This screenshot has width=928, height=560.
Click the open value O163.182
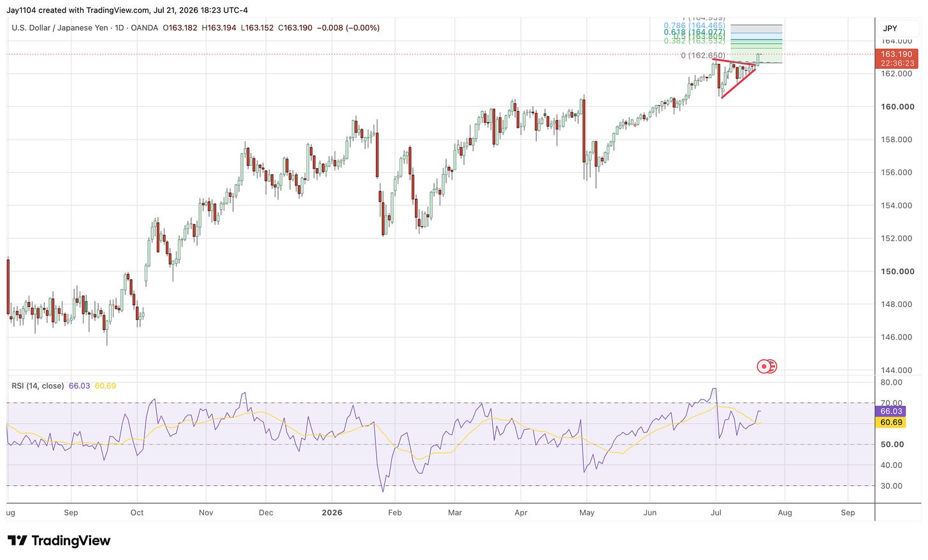180,28
